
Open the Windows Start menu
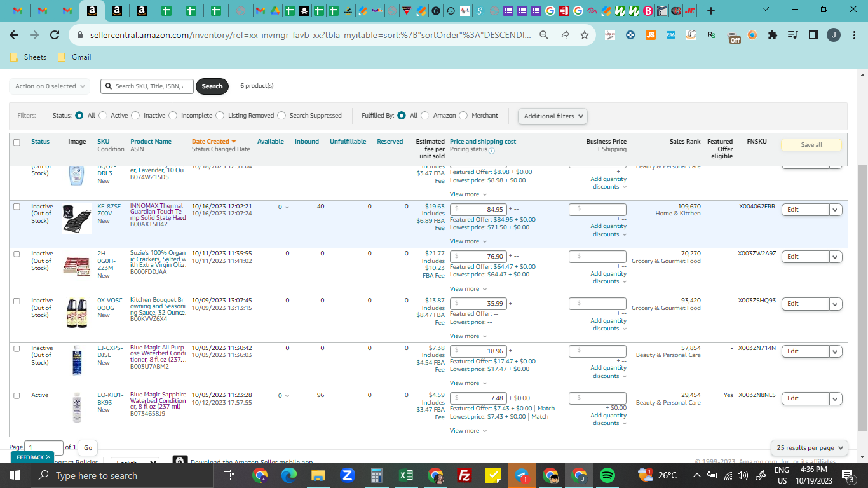coord(15,475)
